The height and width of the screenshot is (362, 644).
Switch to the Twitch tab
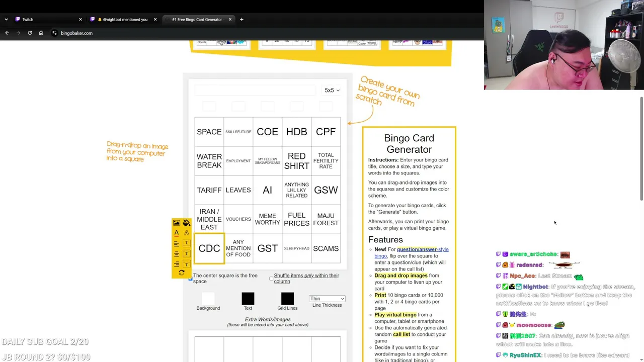48,20
